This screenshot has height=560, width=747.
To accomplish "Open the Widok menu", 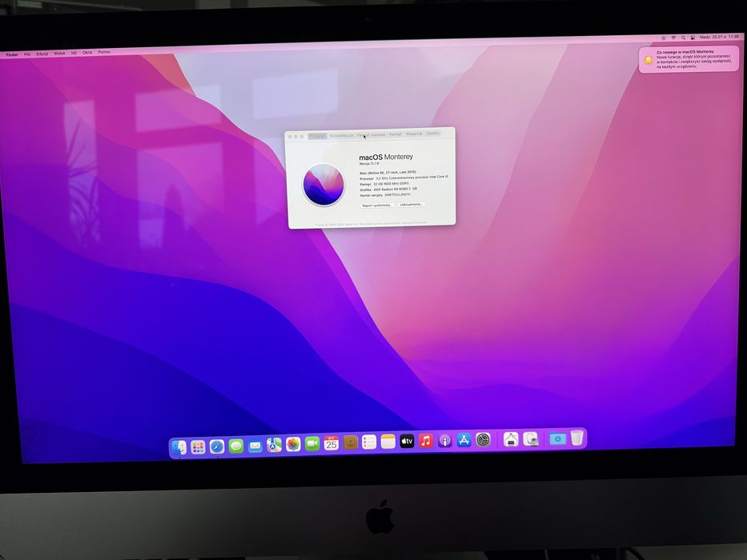I will click(x=59, y=54).
